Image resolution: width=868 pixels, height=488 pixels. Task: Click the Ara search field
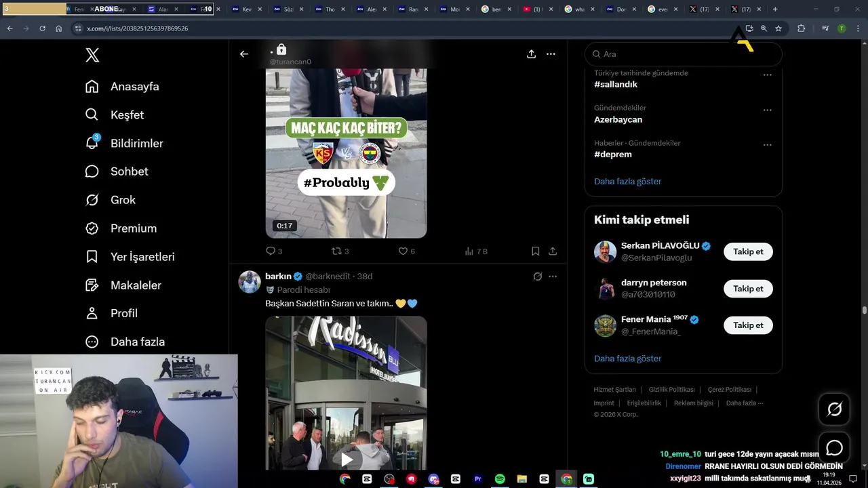[684, 54]
